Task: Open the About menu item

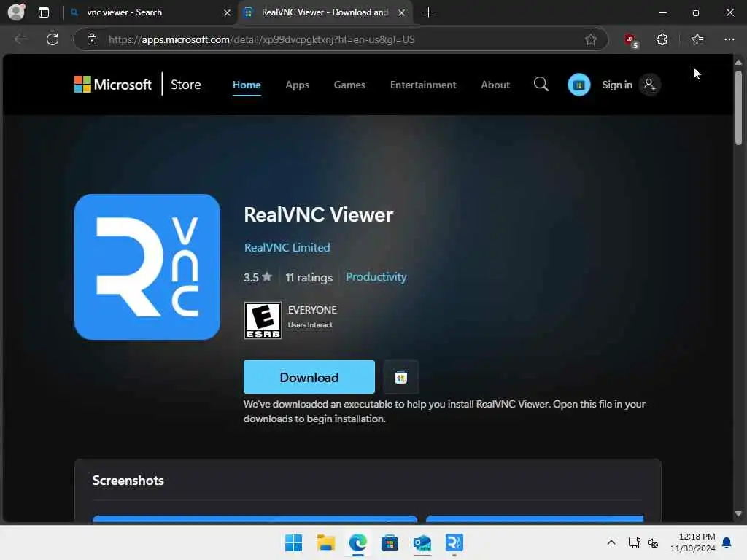Action: [495, 85]
